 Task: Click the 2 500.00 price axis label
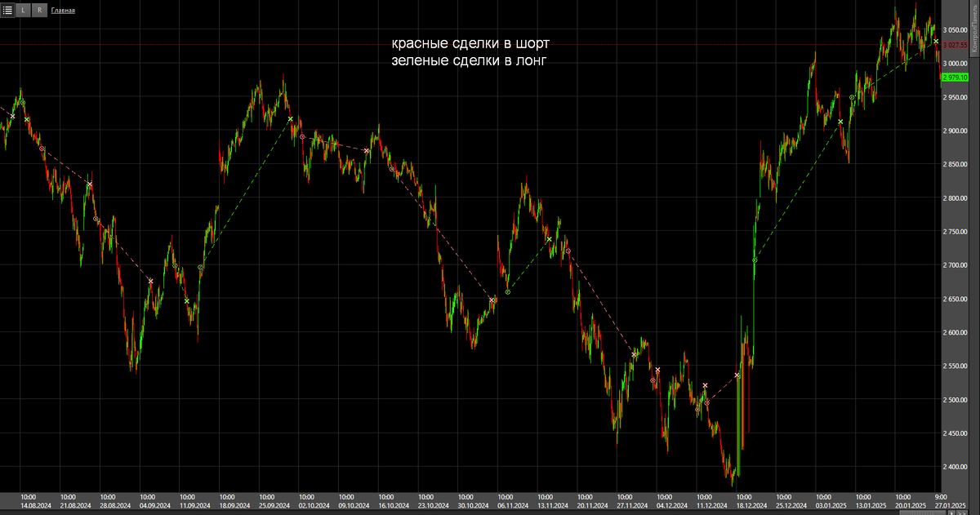coord(955,400)
